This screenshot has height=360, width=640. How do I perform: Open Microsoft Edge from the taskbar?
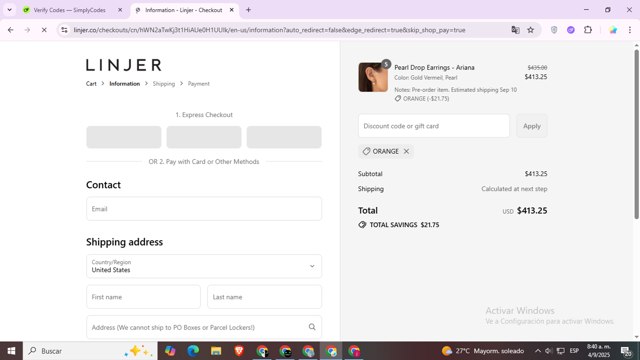click(x=193, y=351)
